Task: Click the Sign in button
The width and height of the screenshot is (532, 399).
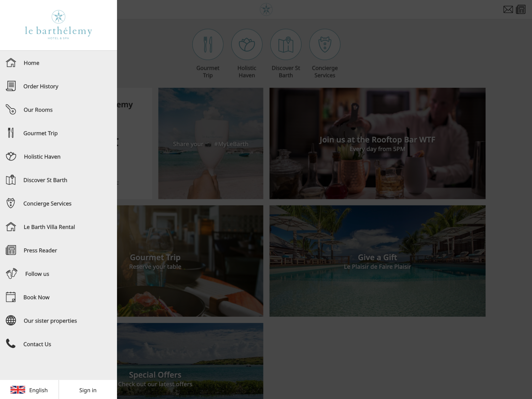Action: [x=88, y=390]
